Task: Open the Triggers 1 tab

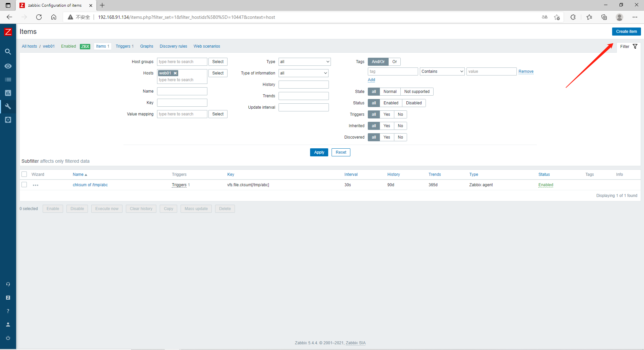Action: point(125,46)
